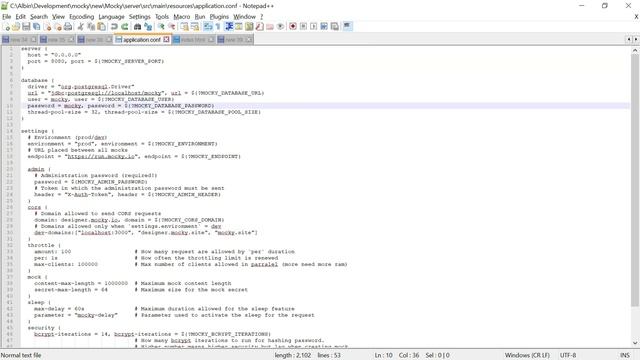Viewport: 640px width, 360px height.
Task: Click the green Redo arrow icon
Action: 124,27
